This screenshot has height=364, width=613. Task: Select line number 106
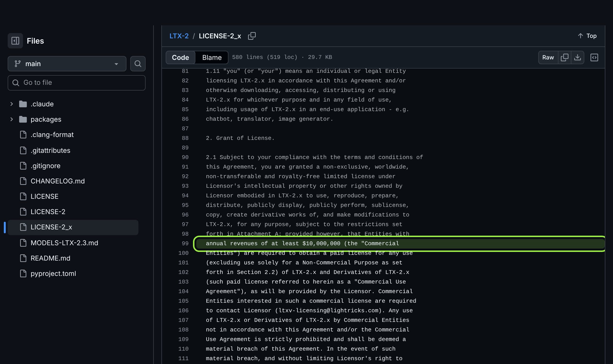[183, 311]
